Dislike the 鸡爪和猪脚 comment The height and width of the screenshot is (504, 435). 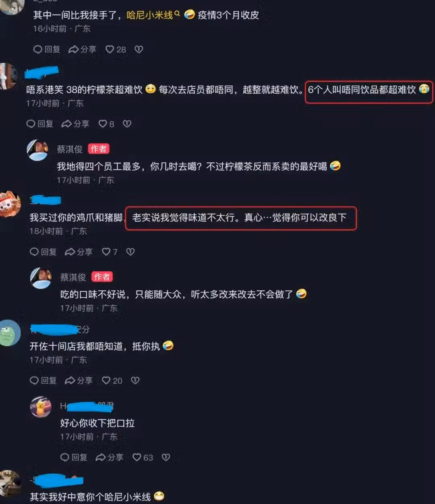(x=130, y=252)
